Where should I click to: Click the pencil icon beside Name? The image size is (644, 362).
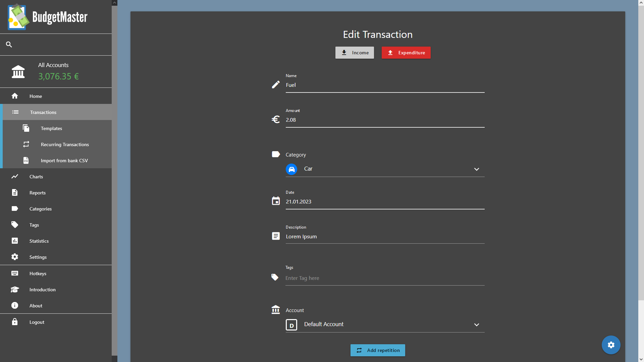pos(276,84)
